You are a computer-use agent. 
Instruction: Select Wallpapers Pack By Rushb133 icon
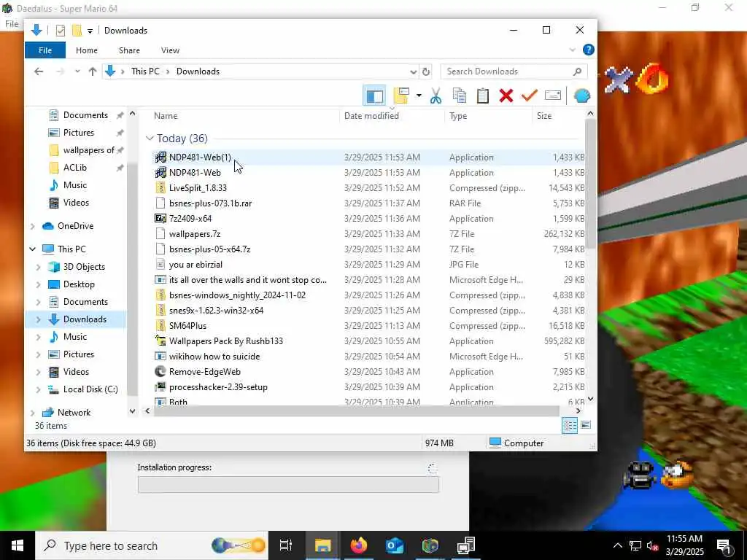[x=160, y=341]
